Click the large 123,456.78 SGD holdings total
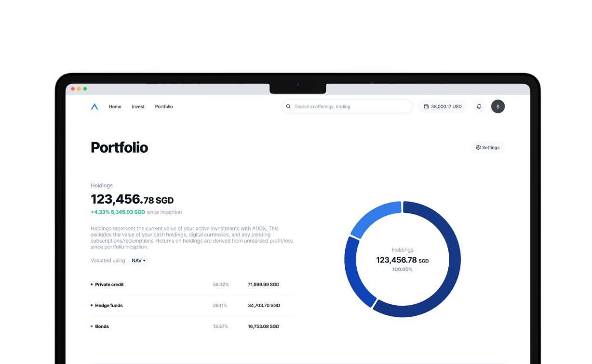This screenshot has height=364, width=592. tap(132, 199)
